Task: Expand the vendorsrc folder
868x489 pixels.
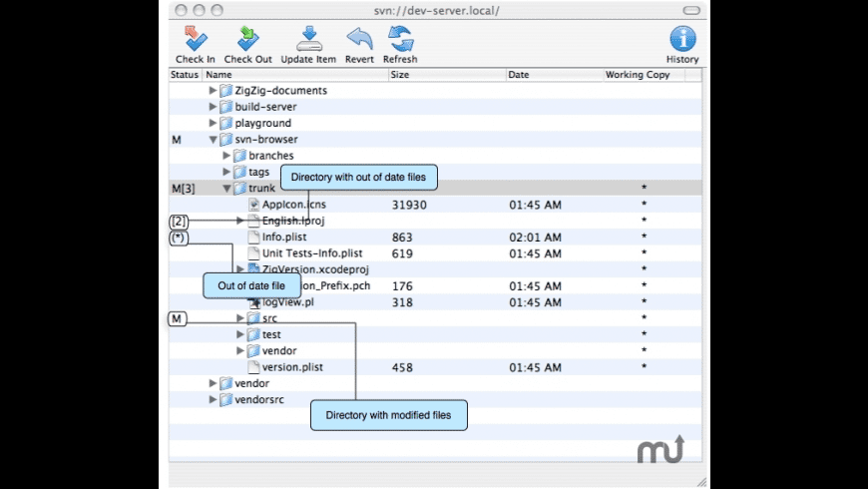Action: click(213, 399)
